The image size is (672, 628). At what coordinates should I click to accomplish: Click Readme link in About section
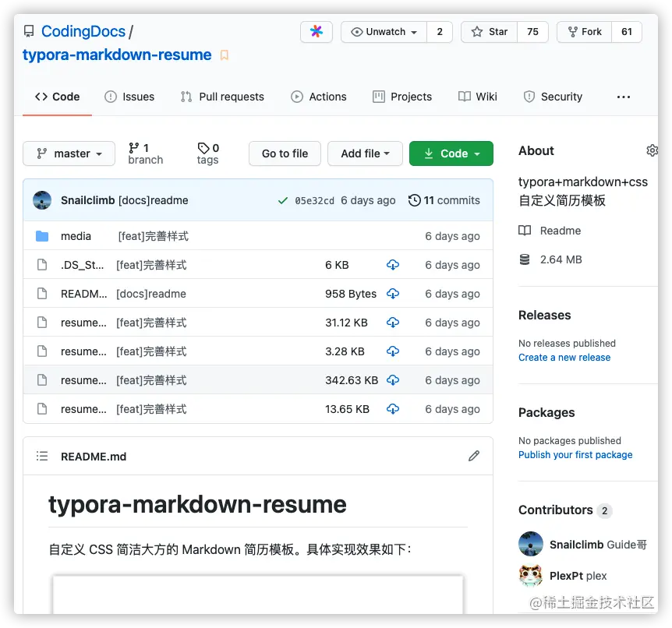(561, 231)
